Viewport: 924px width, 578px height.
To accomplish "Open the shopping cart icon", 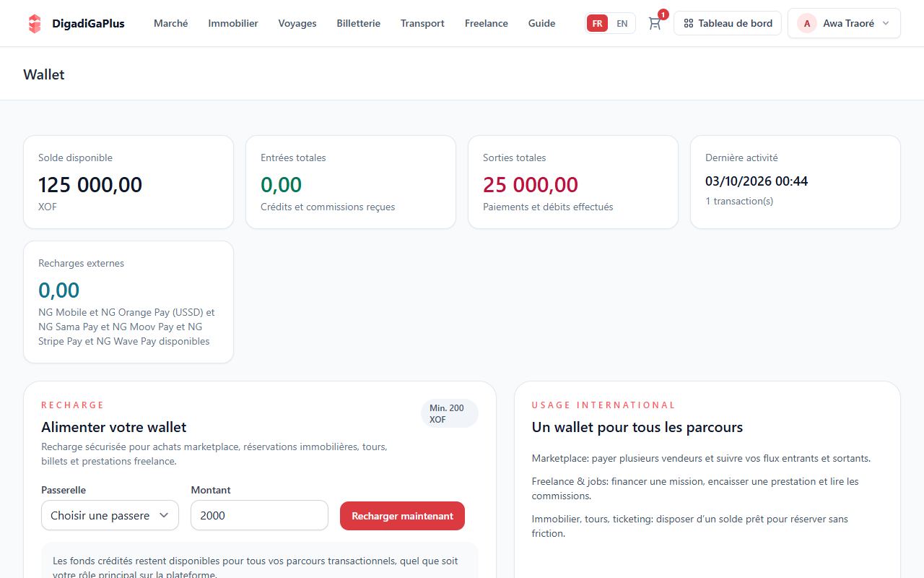I will (x=655, y=23).
